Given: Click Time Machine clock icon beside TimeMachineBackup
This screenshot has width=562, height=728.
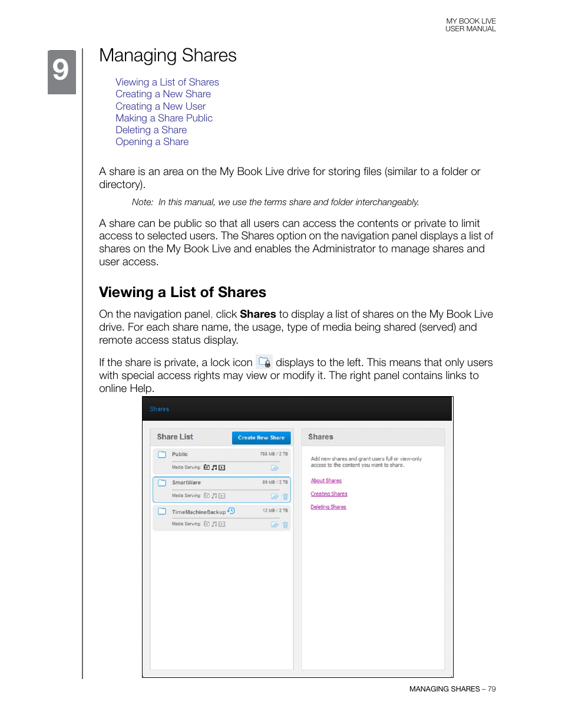Looking at the screenshot, I should 232,510.
